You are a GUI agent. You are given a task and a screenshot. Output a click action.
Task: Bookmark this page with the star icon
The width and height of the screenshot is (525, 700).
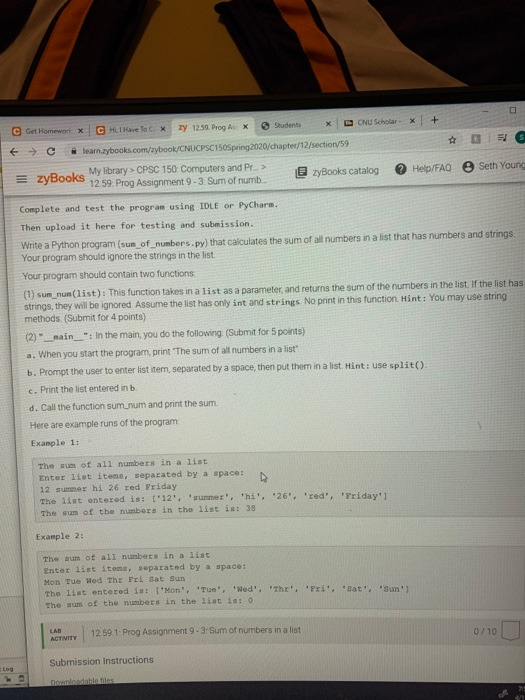click(452, 140)
